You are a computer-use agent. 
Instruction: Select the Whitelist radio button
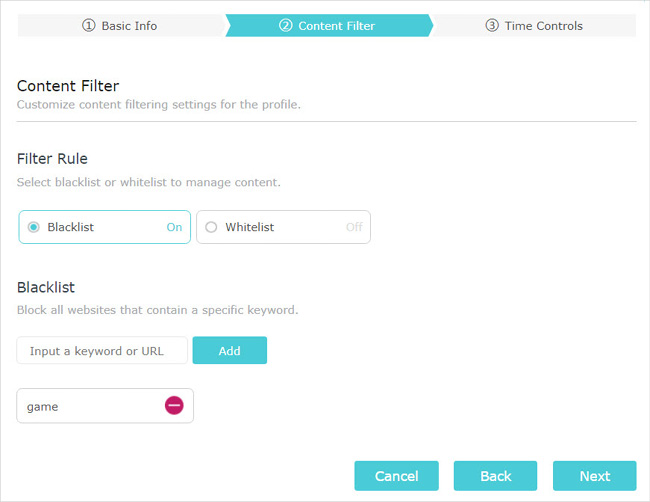(211, 227)
